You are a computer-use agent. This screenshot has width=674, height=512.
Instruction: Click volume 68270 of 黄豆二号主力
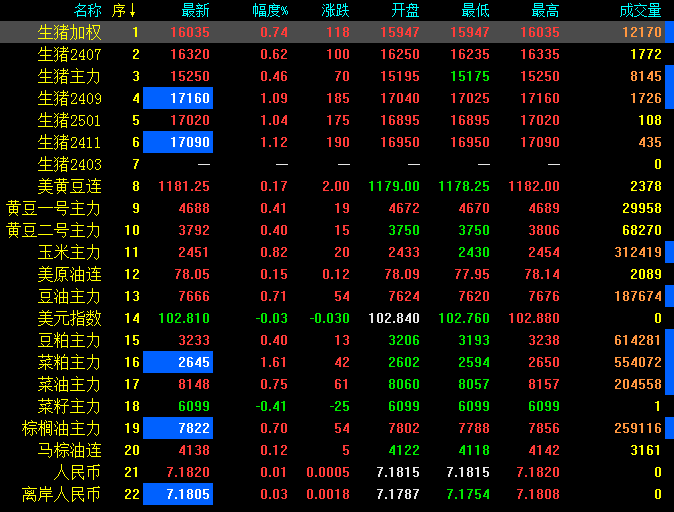[x=642, y=230]
